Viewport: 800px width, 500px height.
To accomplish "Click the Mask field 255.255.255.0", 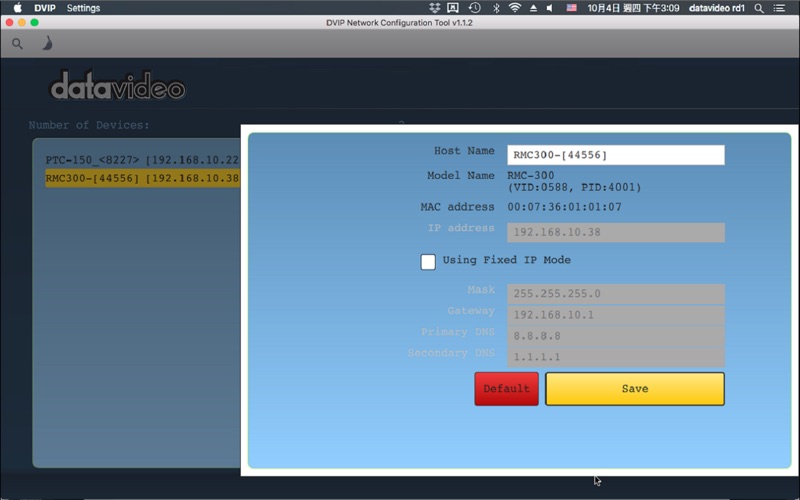I will [x=615, y=294].
